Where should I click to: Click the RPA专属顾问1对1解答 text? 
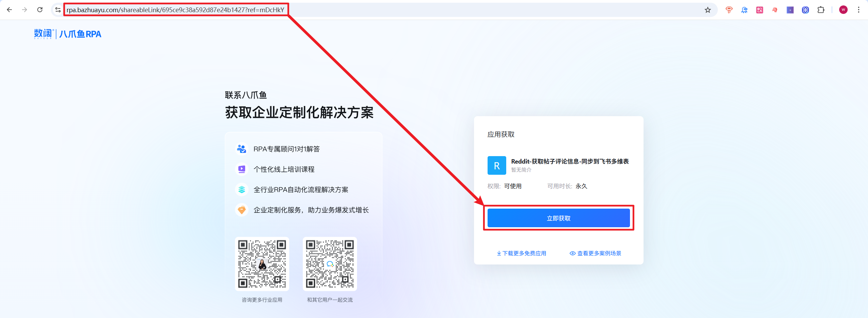click(x=287, y=149)
